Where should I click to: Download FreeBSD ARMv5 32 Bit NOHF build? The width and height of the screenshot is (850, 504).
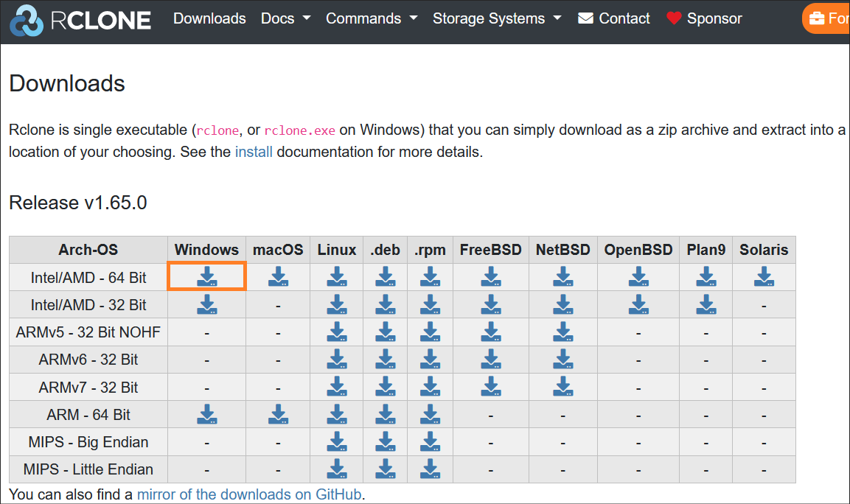click(490, 332)
